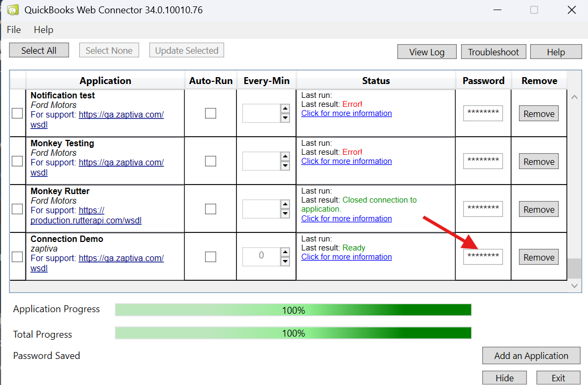Click down spinner arrow for Monkey Testing
The height and width of the screenshot is (385, 588).
(x=285, y=166)
